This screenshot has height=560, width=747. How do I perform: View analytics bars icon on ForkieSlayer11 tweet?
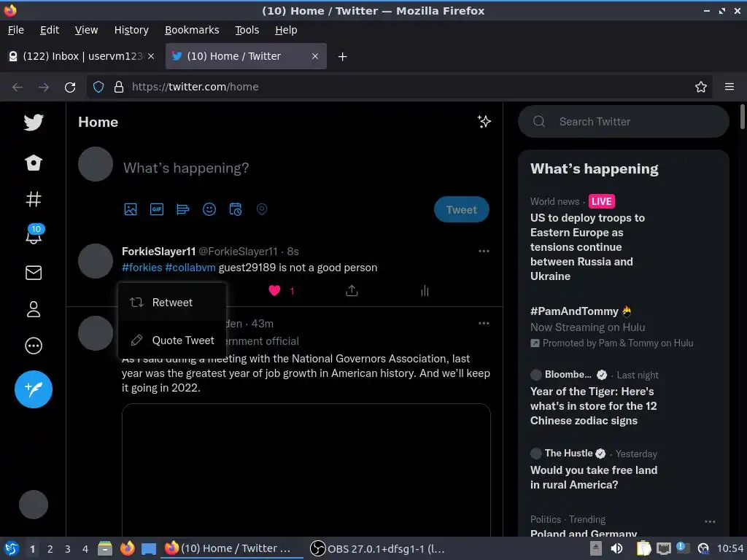425,290
